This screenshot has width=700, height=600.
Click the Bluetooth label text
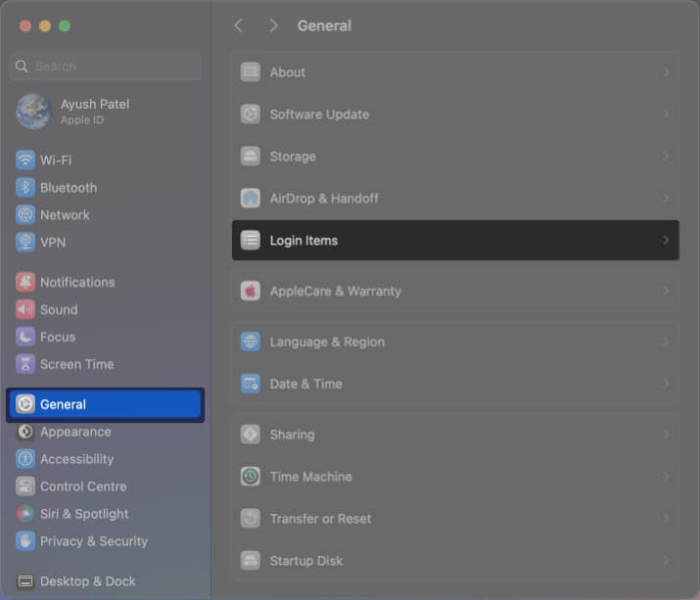pos(69,188)
